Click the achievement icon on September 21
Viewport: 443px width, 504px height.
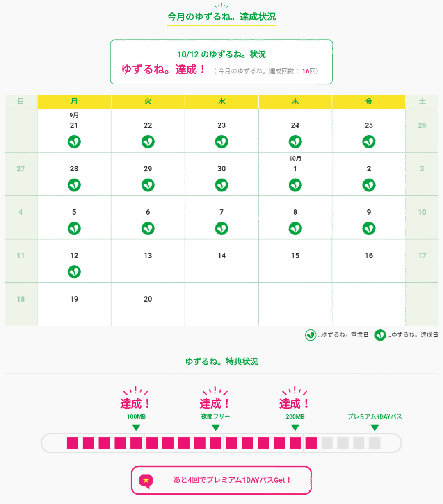pyautogui.click(x=74, y=142)
